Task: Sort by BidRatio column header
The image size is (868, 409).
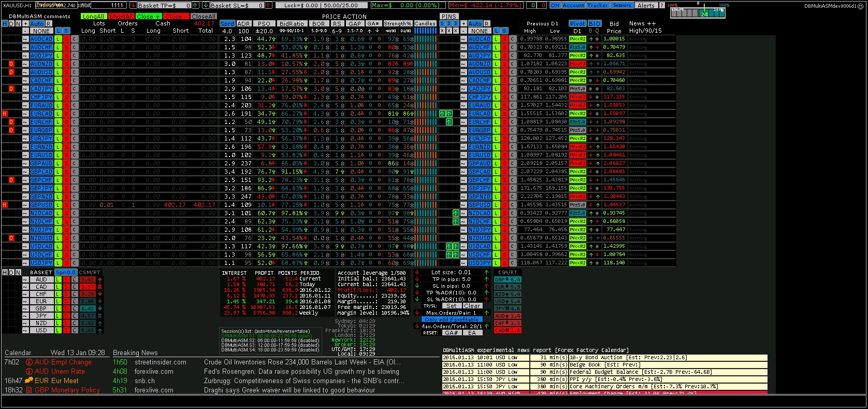Action: coord(292,24)
